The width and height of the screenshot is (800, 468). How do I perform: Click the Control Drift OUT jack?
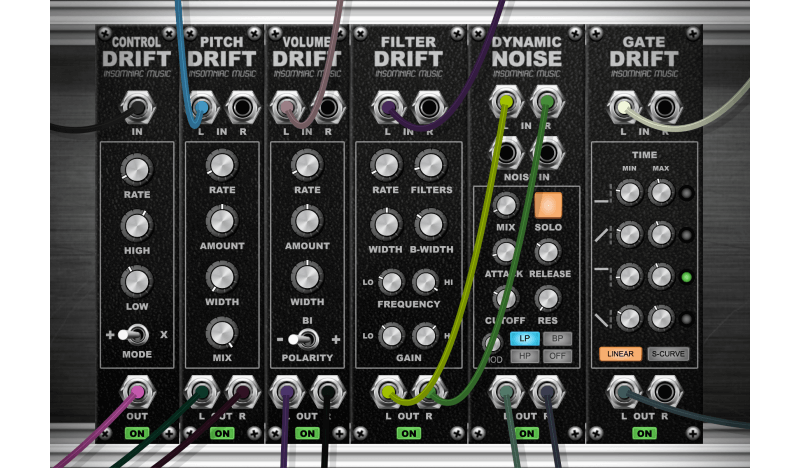137,392
